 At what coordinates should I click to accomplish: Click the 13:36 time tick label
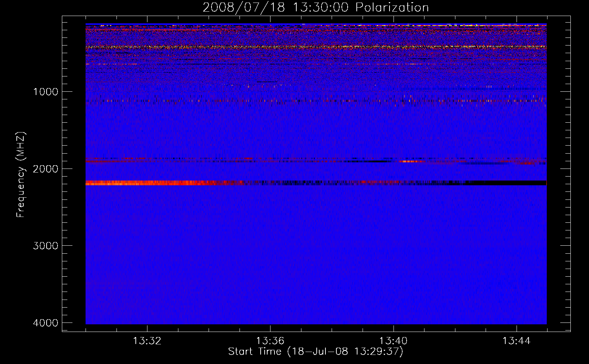[270, 341]
